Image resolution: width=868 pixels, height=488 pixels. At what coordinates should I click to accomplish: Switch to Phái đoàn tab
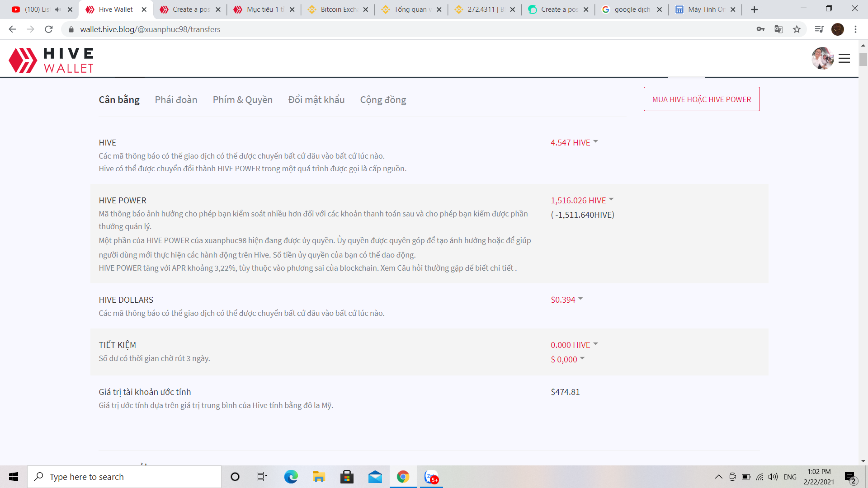coord(176,99)
